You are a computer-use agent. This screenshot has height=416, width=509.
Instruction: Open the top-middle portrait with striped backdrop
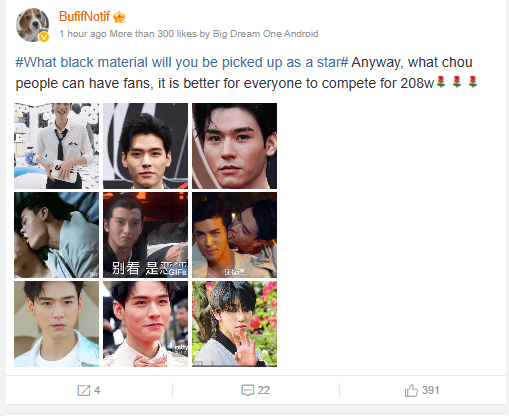click(145, 146)
